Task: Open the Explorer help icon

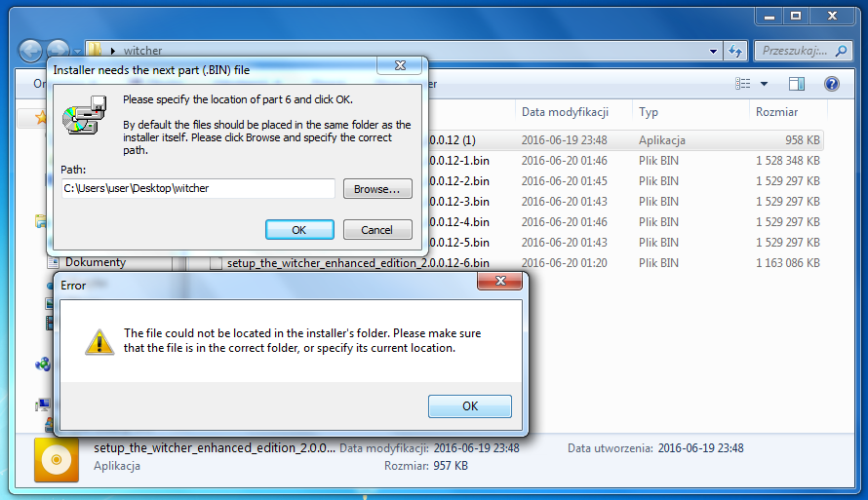Action: [832, 84]
